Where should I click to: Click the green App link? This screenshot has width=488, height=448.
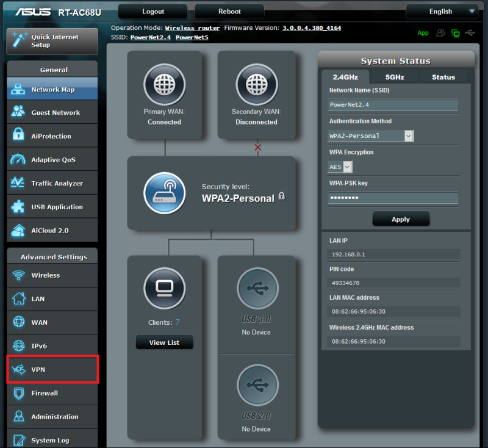coord(423,33)
